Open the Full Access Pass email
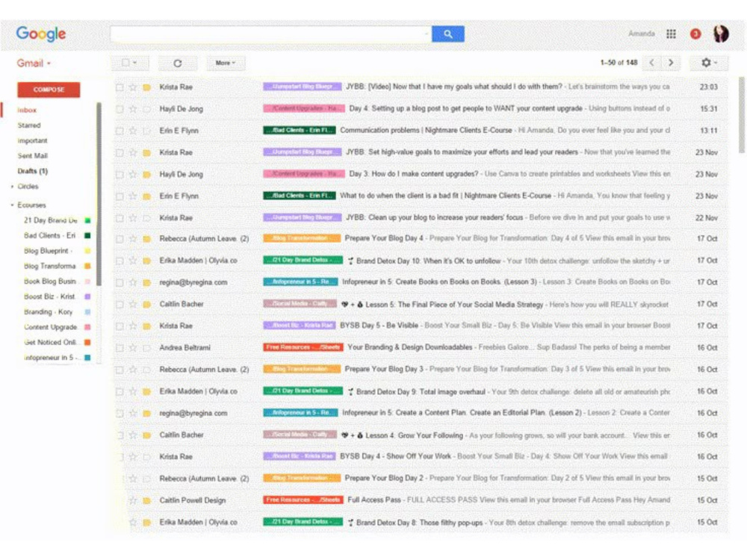Viewport: 747px width, 560px height. point(374,500)
